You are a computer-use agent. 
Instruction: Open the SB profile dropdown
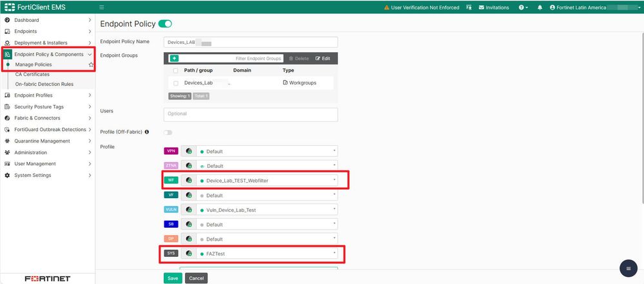click(x=267, y=225)
